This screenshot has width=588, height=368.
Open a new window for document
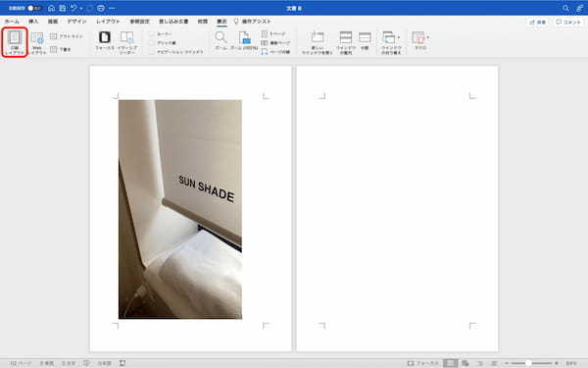point(318,43)
